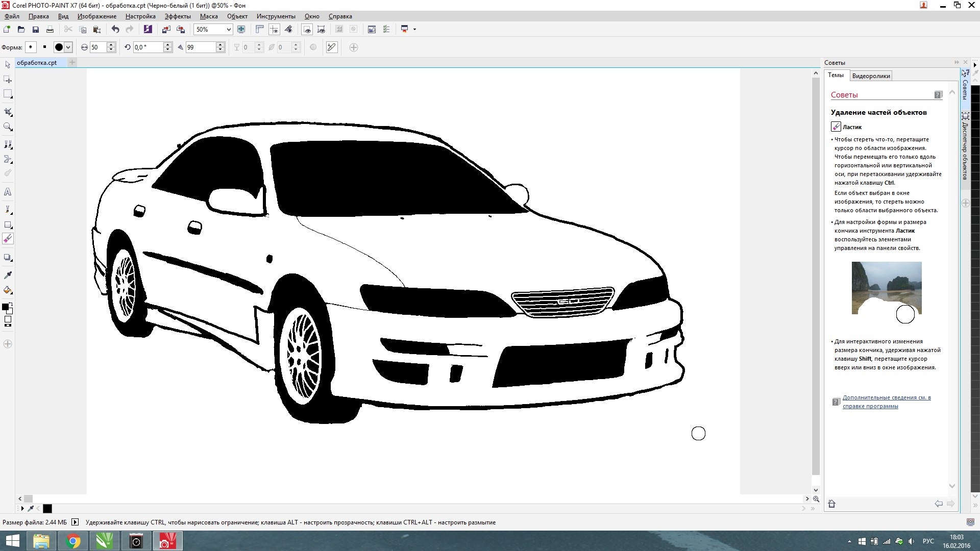The image size is (980, 551).
Task: Open the Изображение menu
Action: click(97, 16)
